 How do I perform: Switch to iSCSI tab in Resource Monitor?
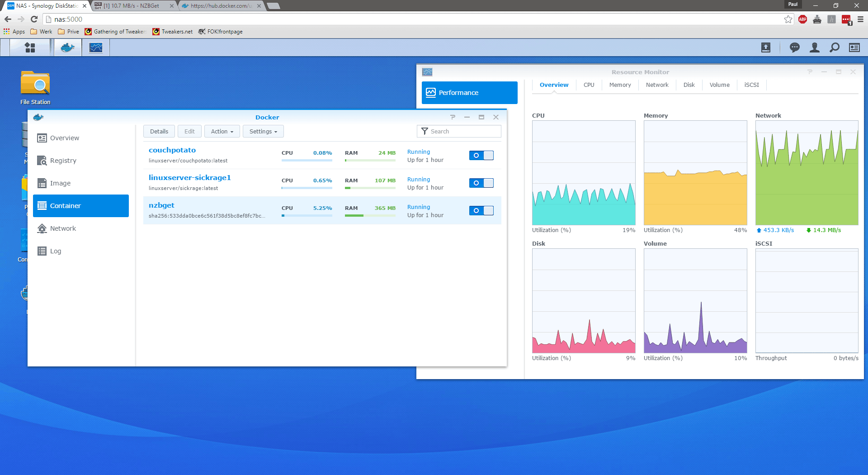[x=751, y=85]
